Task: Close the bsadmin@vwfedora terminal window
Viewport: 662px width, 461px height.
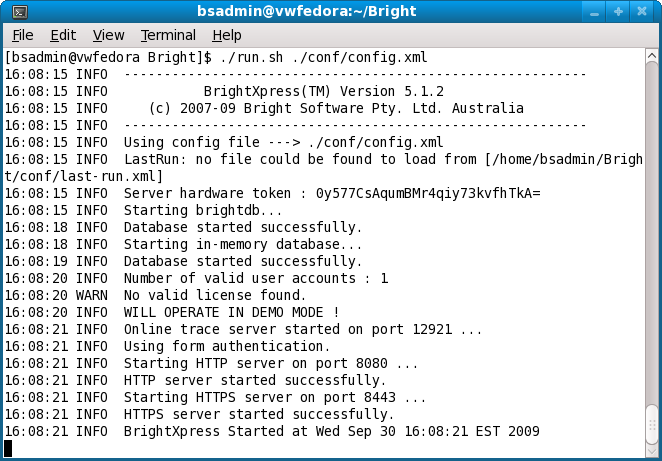Action: click(x=642, y=12)
